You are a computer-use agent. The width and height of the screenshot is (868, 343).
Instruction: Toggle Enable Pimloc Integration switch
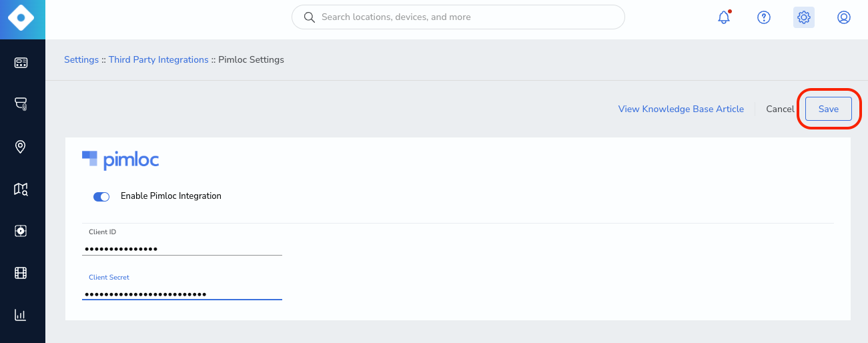pyautogui.click(x=101, y=197)
